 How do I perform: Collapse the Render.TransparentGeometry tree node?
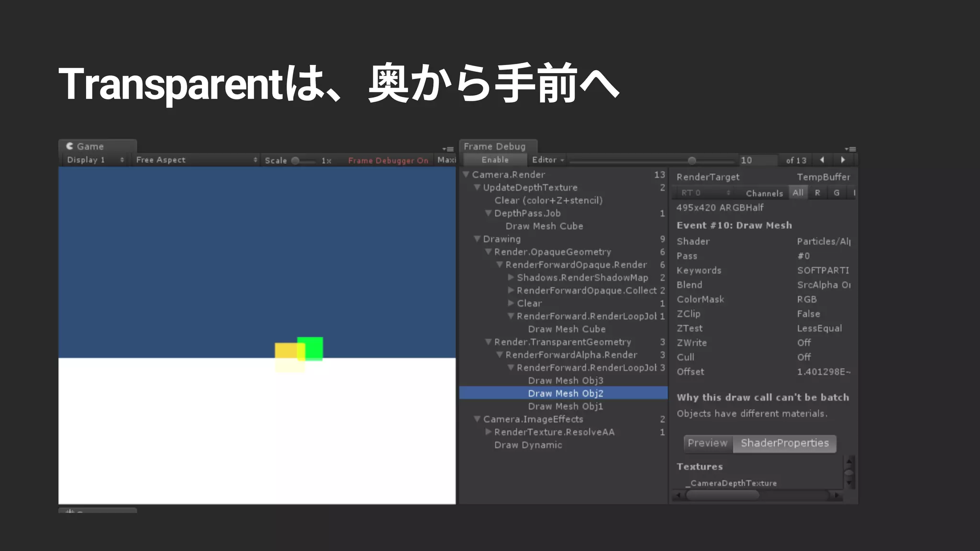click(x=488, y=342)
